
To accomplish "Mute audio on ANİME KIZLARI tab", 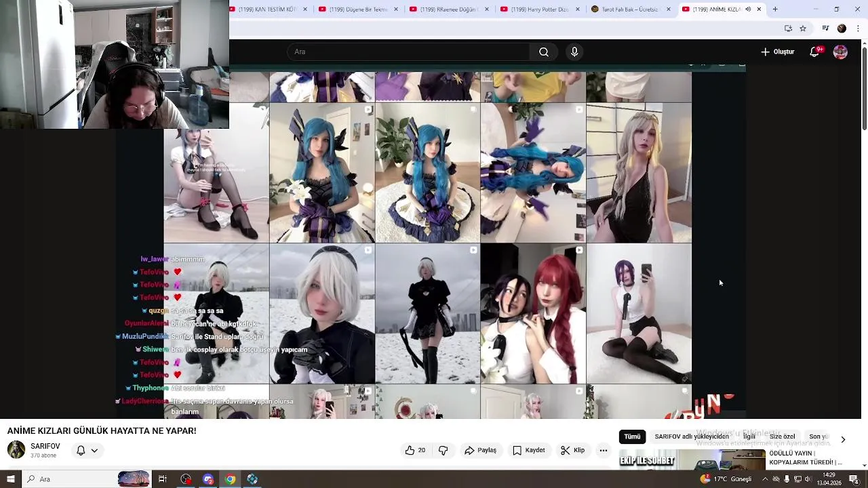I will pos(748,9).
